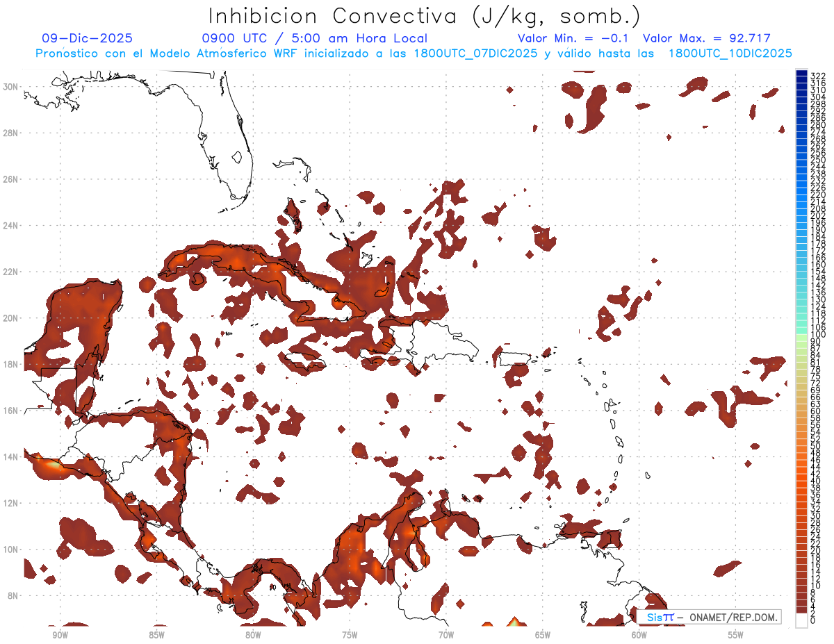Viewport: 834px width, 644px height.
Task: Click the date '09-Dic-2025'
Action: (87, 38)
